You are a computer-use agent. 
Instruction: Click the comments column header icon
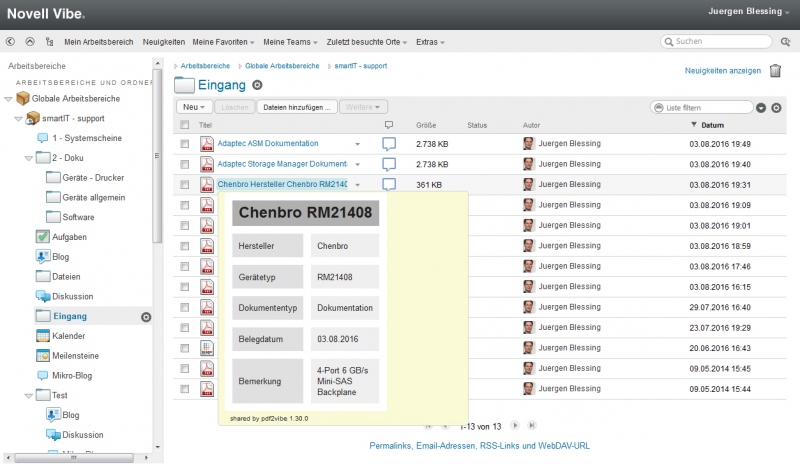tap(389, 125)
